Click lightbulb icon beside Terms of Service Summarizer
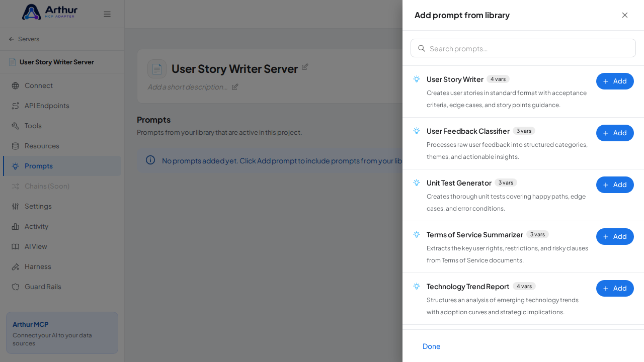The height and width of the screenshot is (362, 644). click(x=417, y=234)
